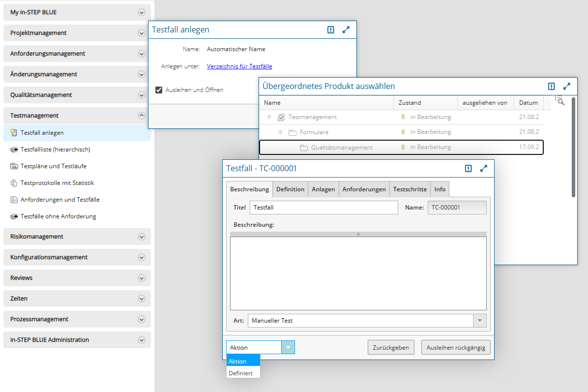Screen dimensions: 588x392
Task: Click info icon in Übergeordnetes Produkt dialog
Action: pyautogui.click(x=552, y=86)
